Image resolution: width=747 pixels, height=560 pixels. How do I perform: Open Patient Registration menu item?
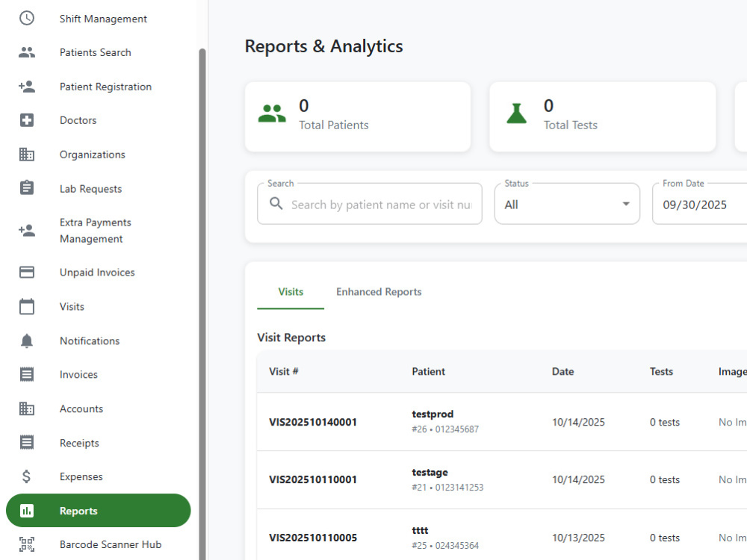(x=106, y=87)
